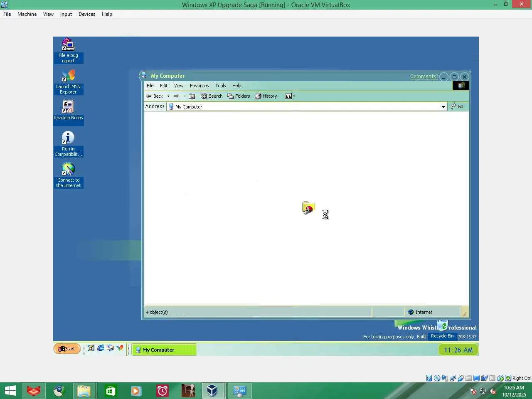Click the 11:26 AM guest clock
Viewport: 532px width, 399px height.
point(458,350)
